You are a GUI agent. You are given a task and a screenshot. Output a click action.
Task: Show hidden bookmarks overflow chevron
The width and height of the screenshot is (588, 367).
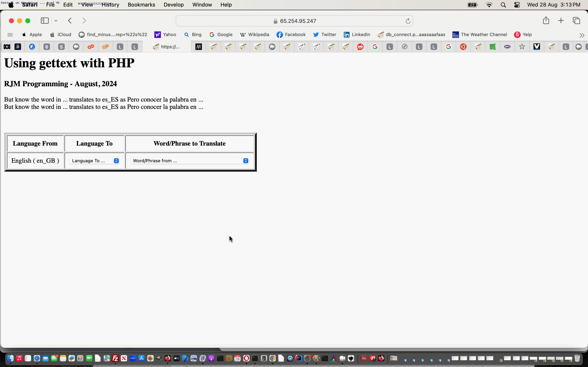582,35
